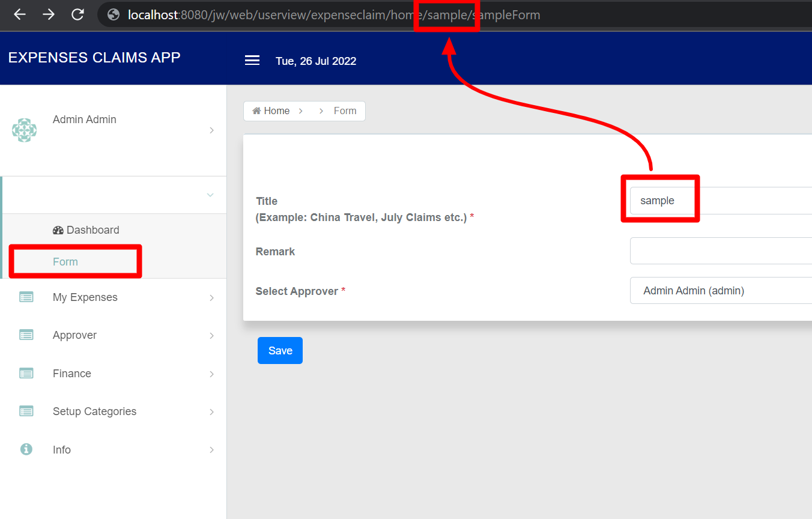Viewport: 812px width, 519px height.
Task: Open the Select Approver dropdown
Action: (721, 291)
